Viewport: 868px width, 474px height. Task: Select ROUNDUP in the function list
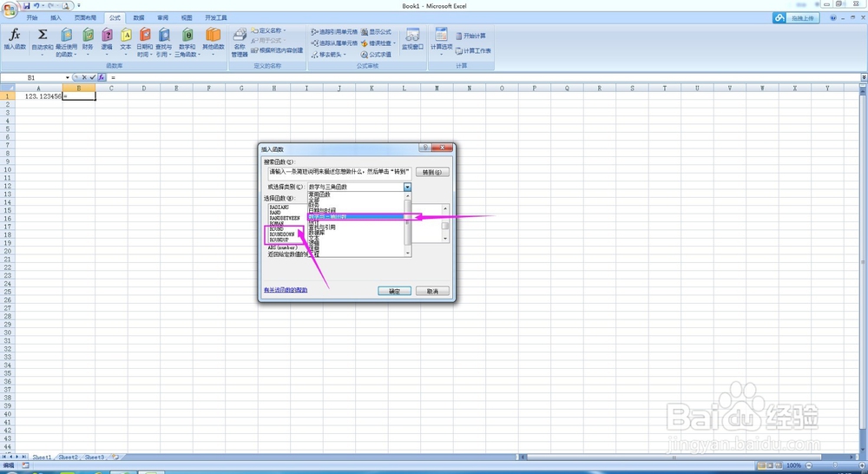coord(279,240)
